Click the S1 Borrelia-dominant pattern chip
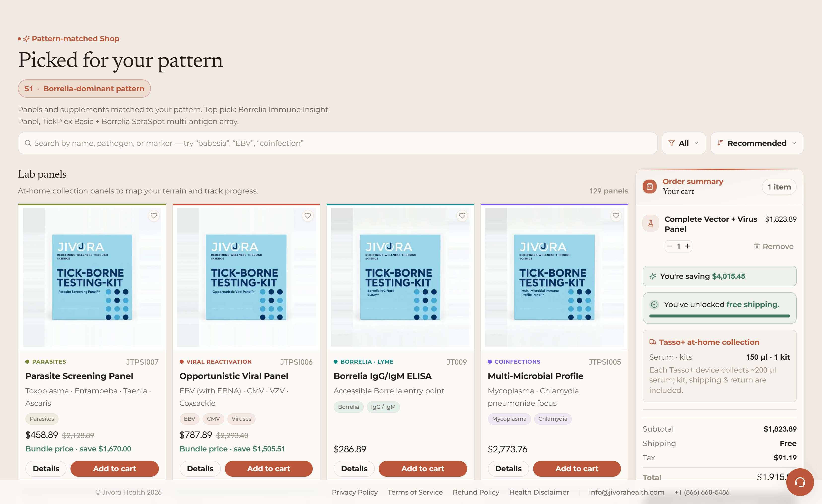Image resolution: width=822 pixels, height=504 pixels. 84,89
